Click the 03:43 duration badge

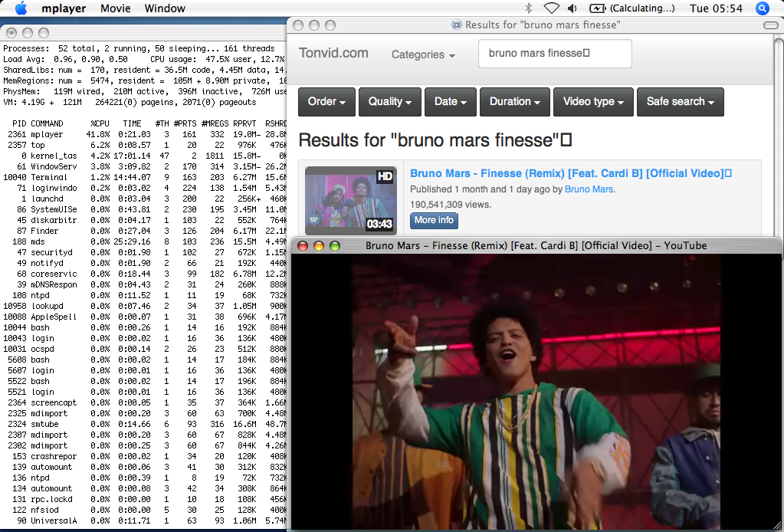pyautogui.click(x=379, y=224)
